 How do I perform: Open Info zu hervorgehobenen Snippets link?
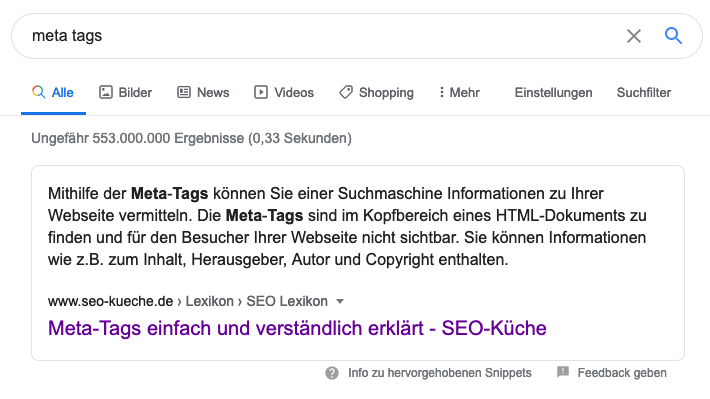click(440, 373)
